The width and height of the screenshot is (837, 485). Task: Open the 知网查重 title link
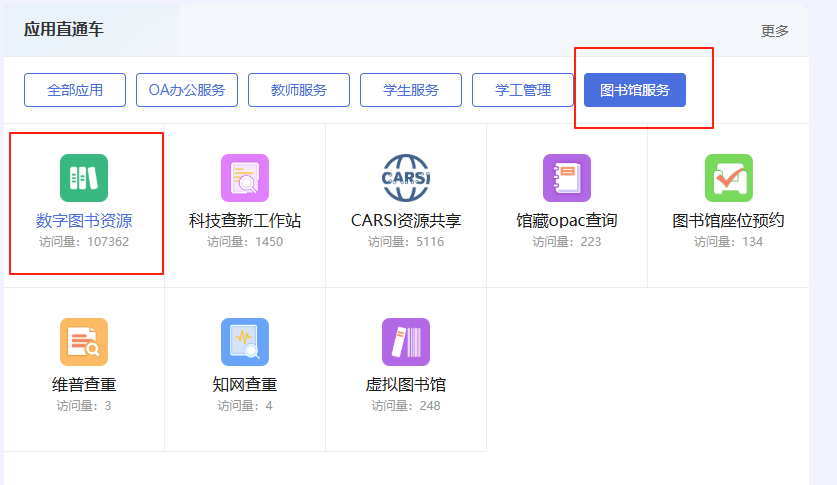245,384
